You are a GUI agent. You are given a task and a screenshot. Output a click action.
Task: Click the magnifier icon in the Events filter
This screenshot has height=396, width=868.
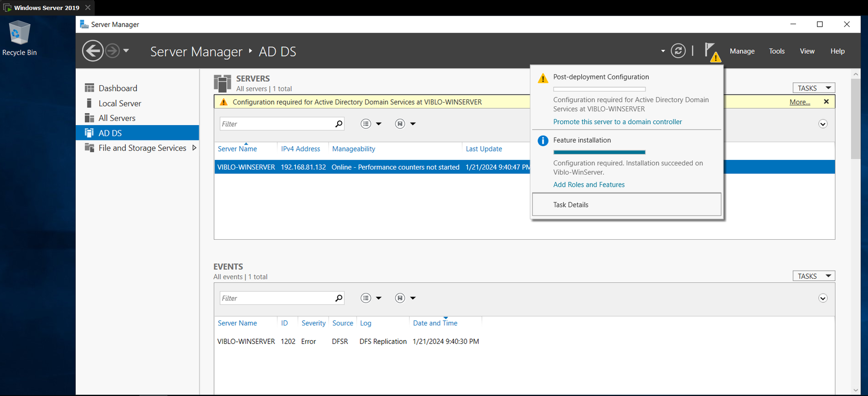[x=339, y=298]
